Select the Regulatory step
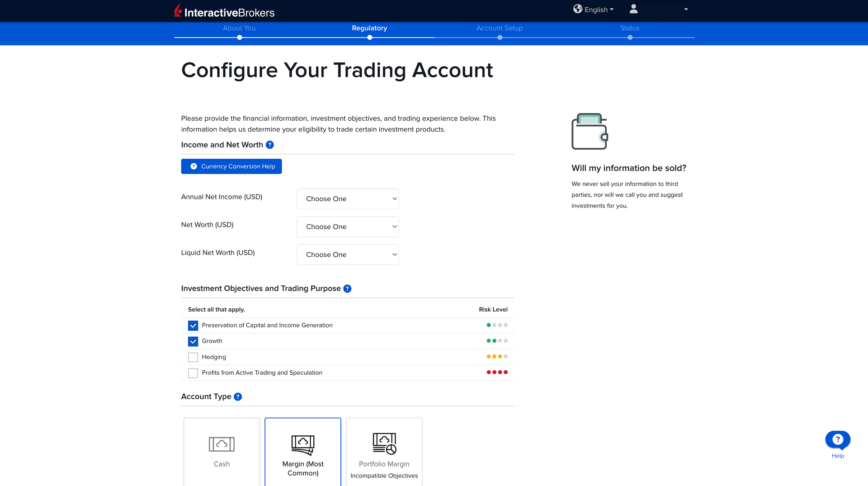This screenshot has height=486, width=868. pyautogui.click(x=369, y=28)
